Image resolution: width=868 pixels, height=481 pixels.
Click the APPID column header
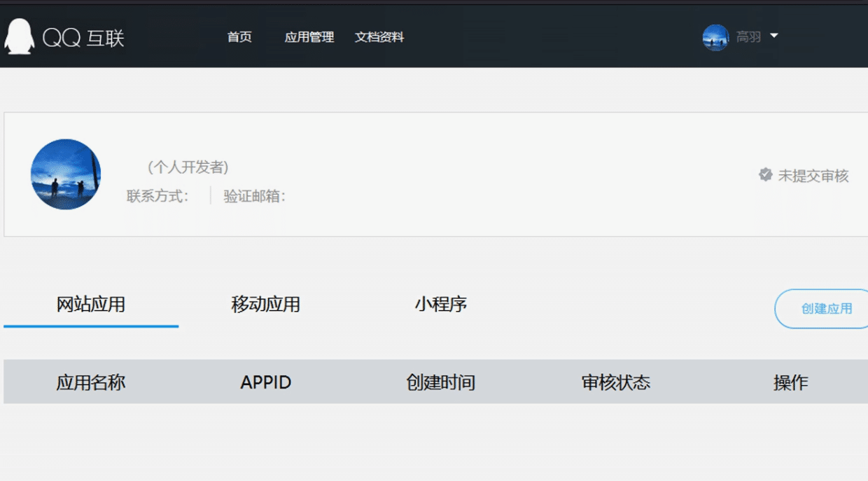tap(266, 382)
